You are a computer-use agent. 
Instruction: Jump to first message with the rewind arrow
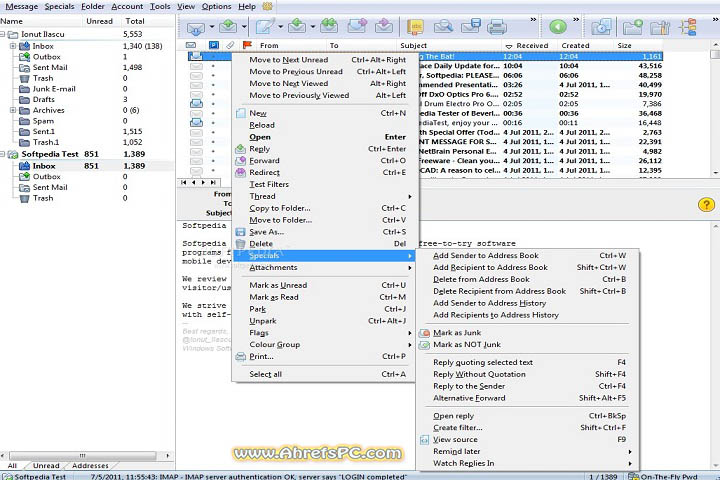(184, 182)
